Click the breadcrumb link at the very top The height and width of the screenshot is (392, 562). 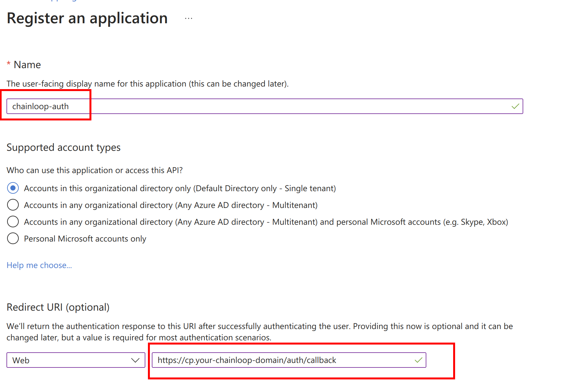[58, 1]
